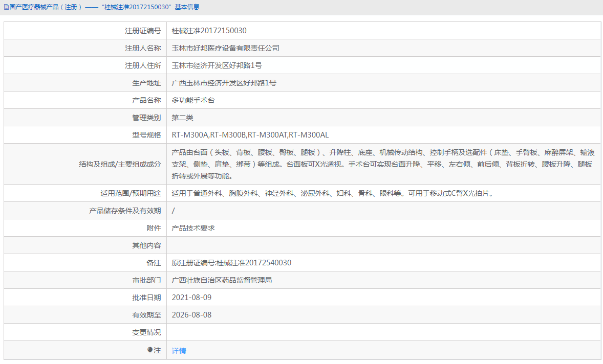The width and height of the screenshot is (603, 364).
Task: Select the attachment text 产品技术要求
Action: (x=193, y=227)
